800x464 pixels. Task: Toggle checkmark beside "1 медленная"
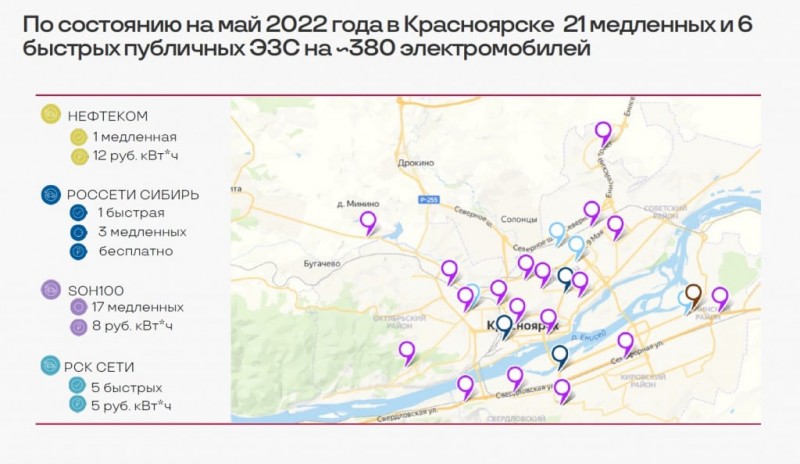(78, 137)
